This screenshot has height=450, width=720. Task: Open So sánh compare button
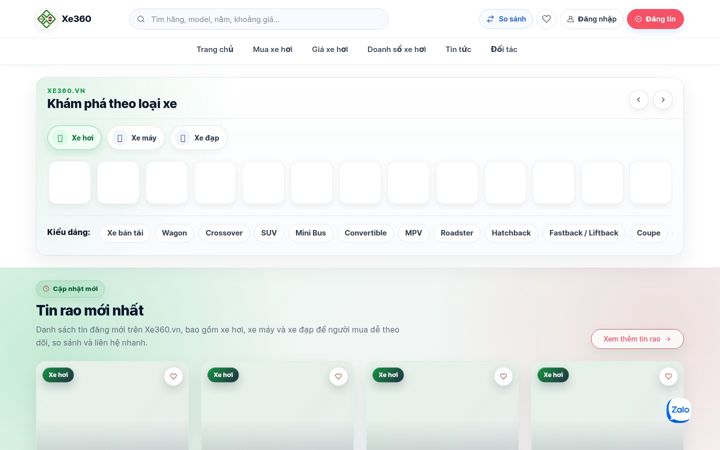506,19
